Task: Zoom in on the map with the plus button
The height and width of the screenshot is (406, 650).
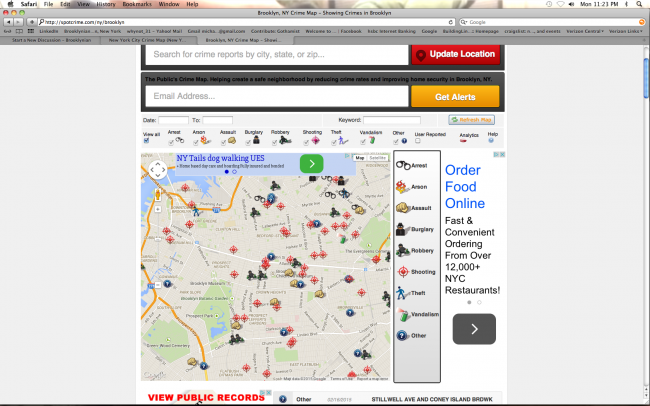Action: 158,209
